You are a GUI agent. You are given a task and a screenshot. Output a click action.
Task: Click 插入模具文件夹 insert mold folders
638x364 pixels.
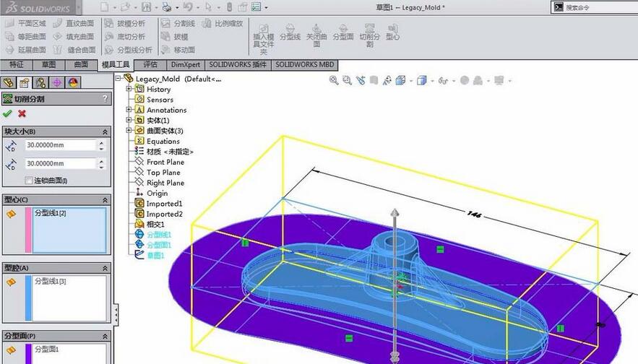264,38
